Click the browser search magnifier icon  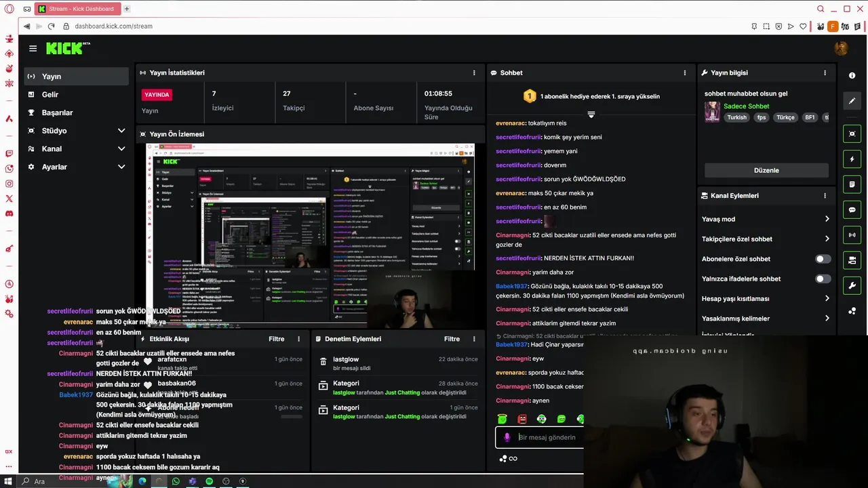click(x=821, y=9)
